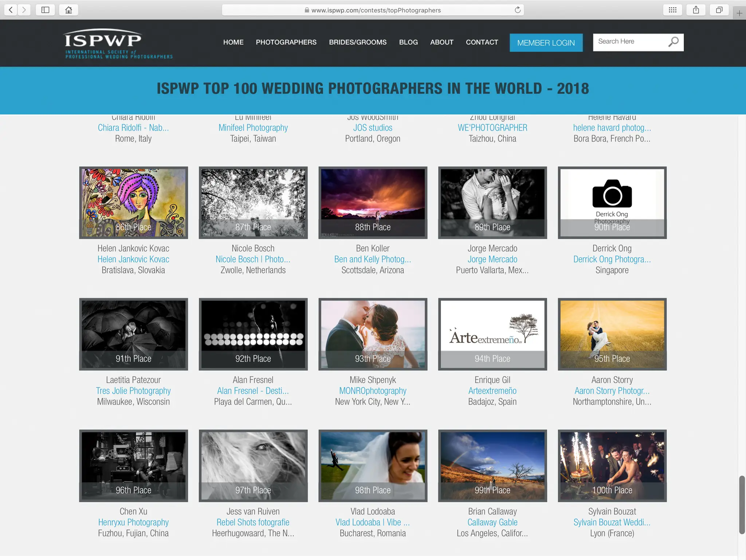Open Arteextremeño 94th Place thumbnail
The height and width of the screenshot is (560, 746).
pyautogui.click(x=492, y=334)
